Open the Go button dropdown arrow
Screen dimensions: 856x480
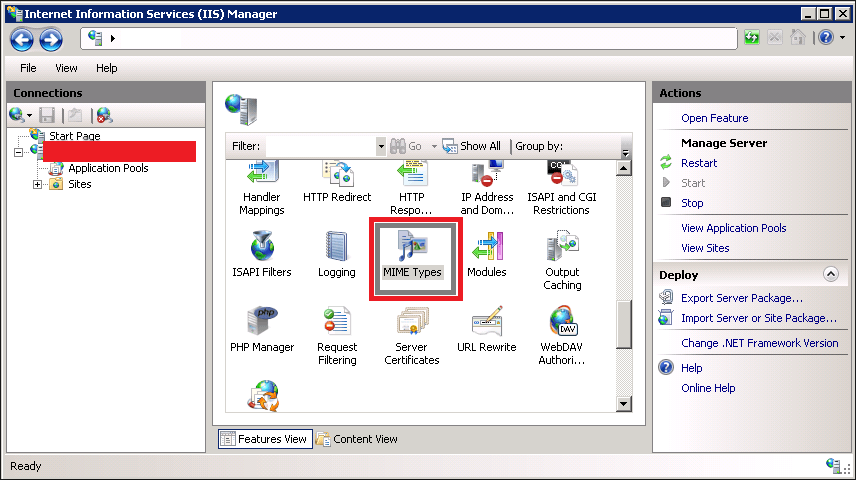coord(434,146)
